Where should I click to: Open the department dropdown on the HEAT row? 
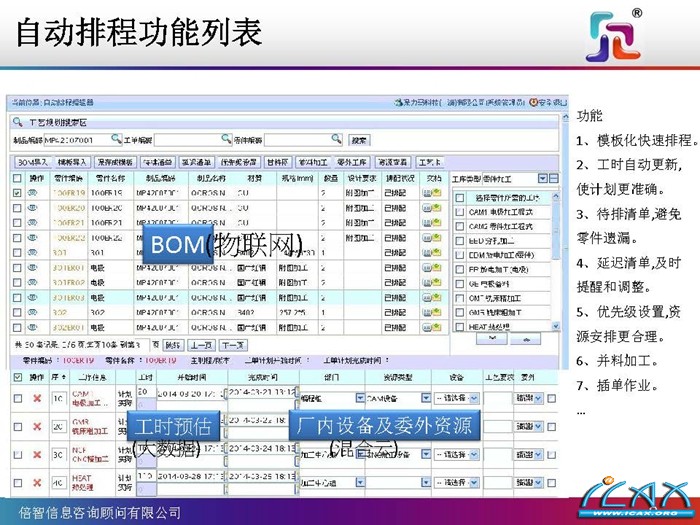(x=360, y=483)
